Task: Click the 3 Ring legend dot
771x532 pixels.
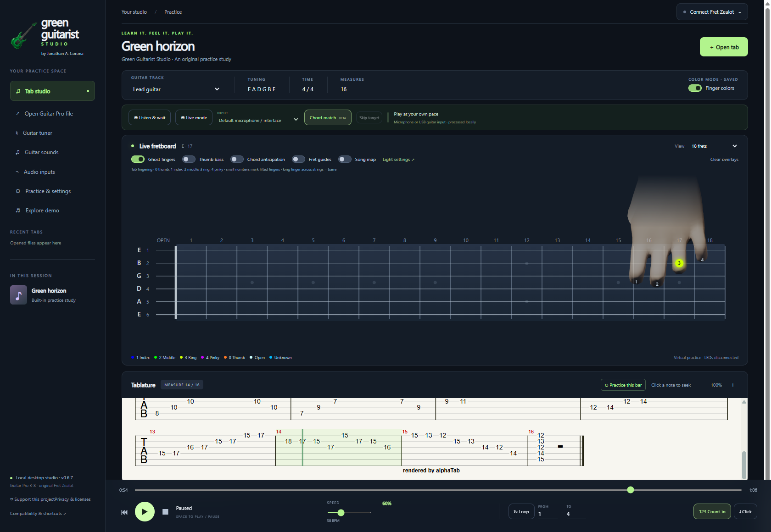Action: point(181,357)
